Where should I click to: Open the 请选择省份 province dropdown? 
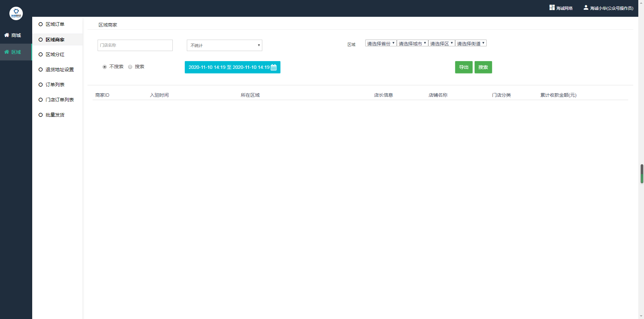click(381, 43)
